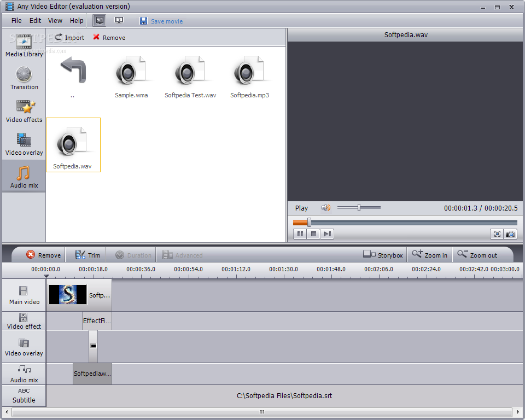Switch to Storybox view
The image size is (525, 420).
click(383, 255)
